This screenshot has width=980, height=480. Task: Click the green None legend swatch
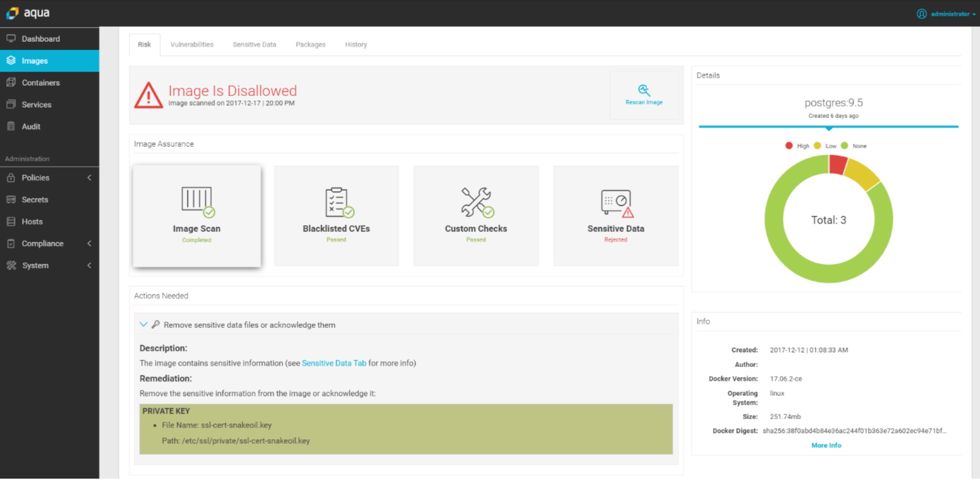click(844, 145)
